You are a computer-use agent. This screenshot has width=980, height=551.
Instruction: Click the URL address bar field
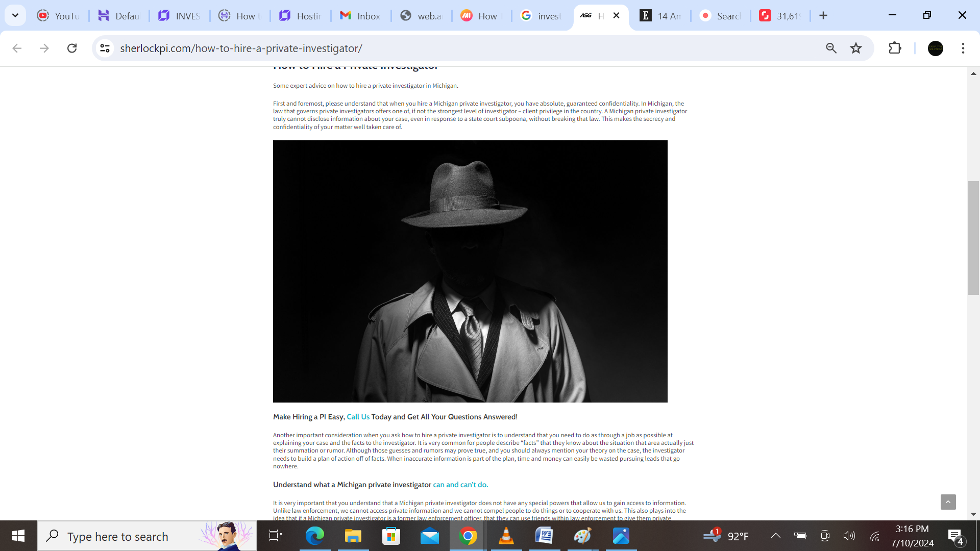point(459,48)
